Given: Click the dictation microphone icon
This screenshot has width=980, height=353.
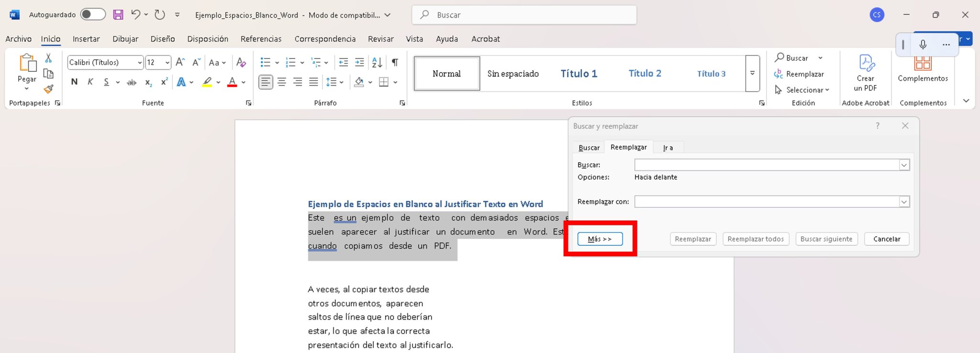Looking at the screenshot, I should [x=923, y=44].
